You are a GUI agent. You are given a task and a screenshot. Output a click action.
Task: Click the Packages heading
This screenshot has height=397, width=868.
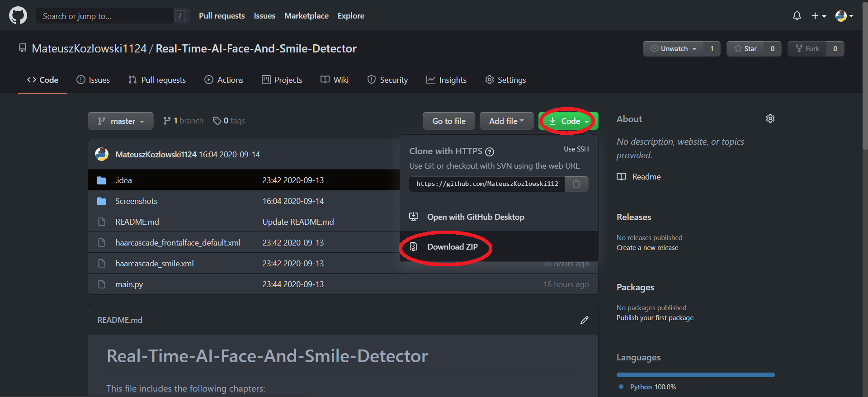click(x=635, y=287)
